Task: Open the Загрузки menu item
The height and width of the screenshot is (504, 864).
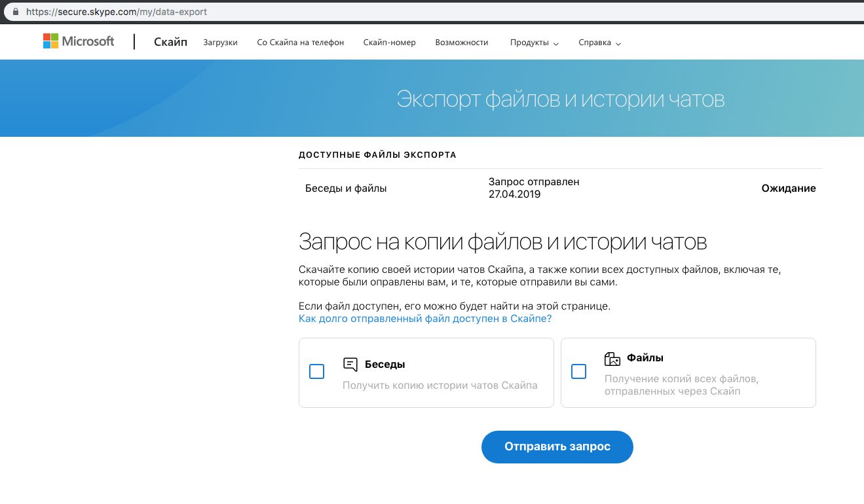Action: (x=220, y=43)
